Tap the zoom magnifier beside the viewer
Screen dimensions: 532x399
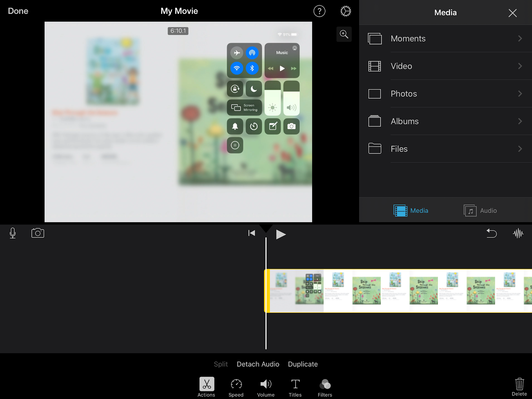[344, 34]
